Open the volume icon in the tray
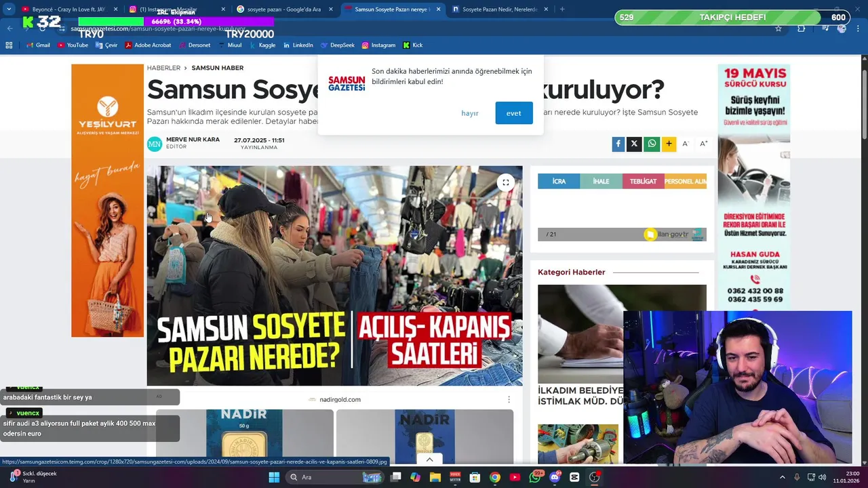 click(x=822, y=477)
